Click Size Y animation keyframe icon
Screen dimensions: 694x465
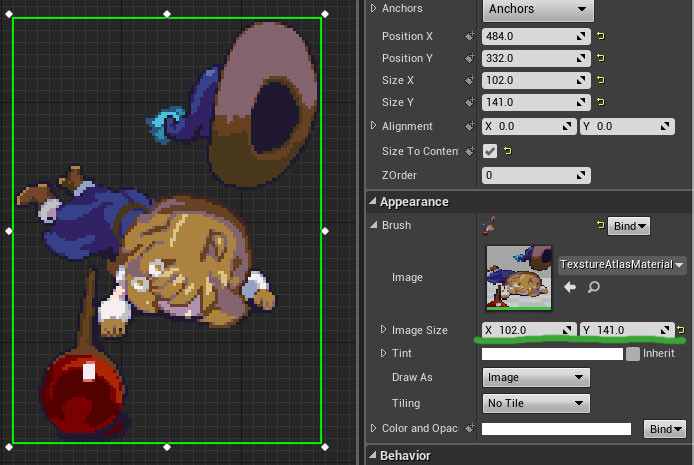470,103
